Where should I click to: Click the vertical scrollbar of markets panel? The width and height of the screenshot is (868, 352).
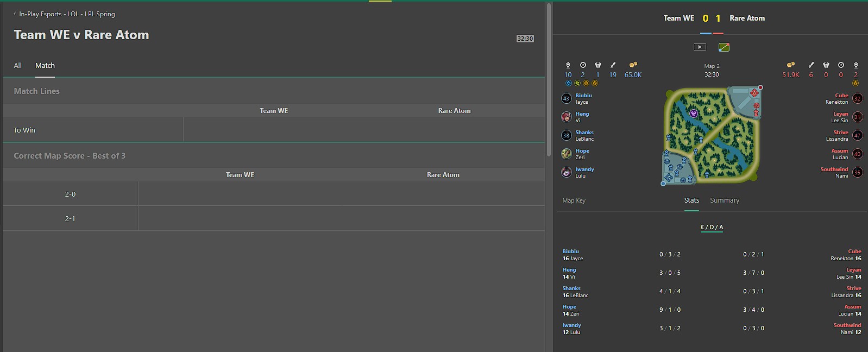click(x=549, y=81)
